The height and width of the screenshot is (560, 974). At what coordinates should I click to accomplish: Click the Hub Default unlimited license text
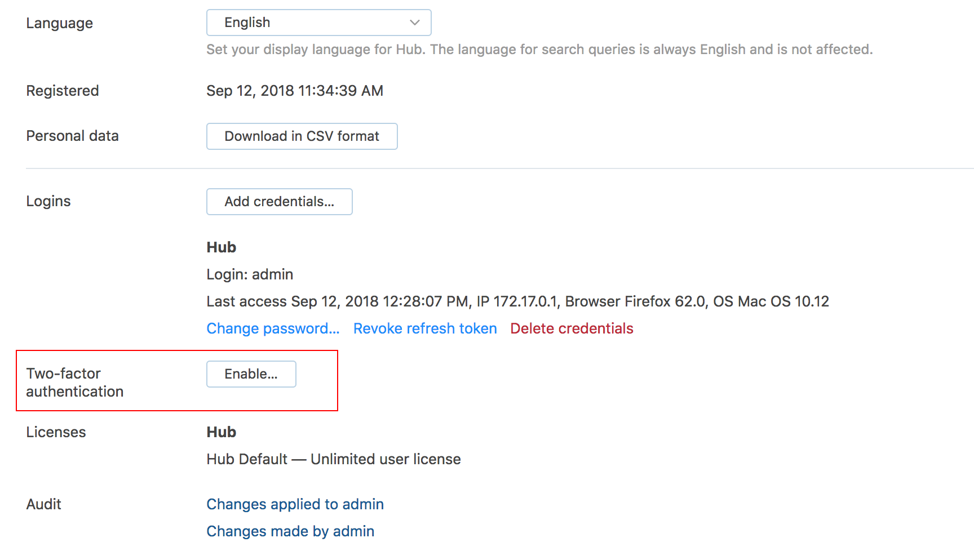click(334, 459)
